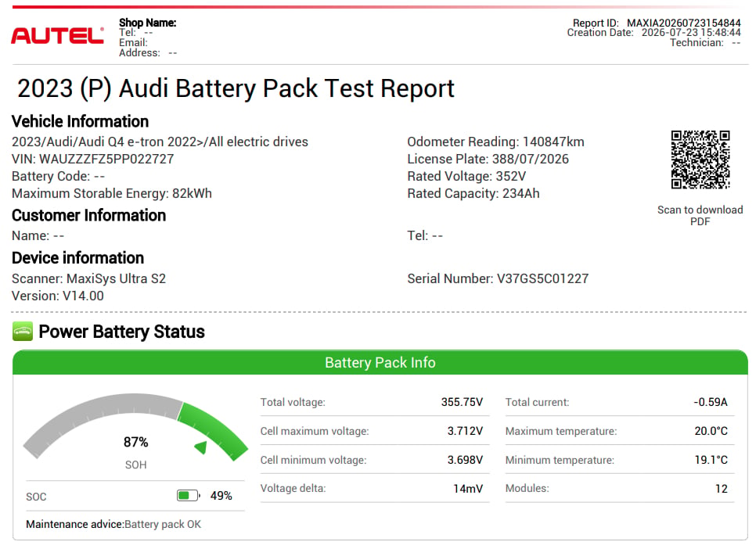Click Odometer Reading: 140847km
This screenshot has height=549, width=756.
coord(495,142)
